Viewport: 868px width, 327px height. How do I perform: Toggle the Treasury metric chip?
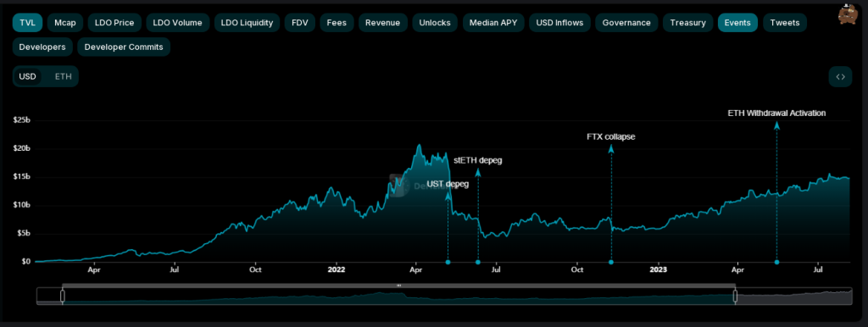(x=687, y=23)
